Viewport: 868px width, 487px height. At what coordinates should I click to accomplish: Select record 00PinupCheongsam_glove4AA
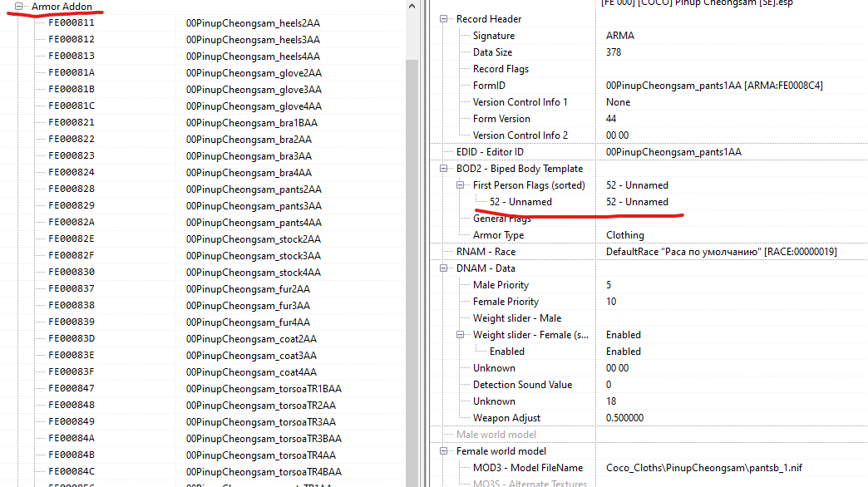pos(254,106)
